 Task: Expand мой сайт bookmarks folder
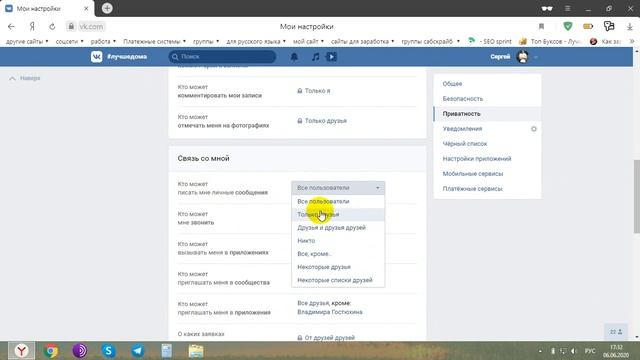tap(308, 41)
